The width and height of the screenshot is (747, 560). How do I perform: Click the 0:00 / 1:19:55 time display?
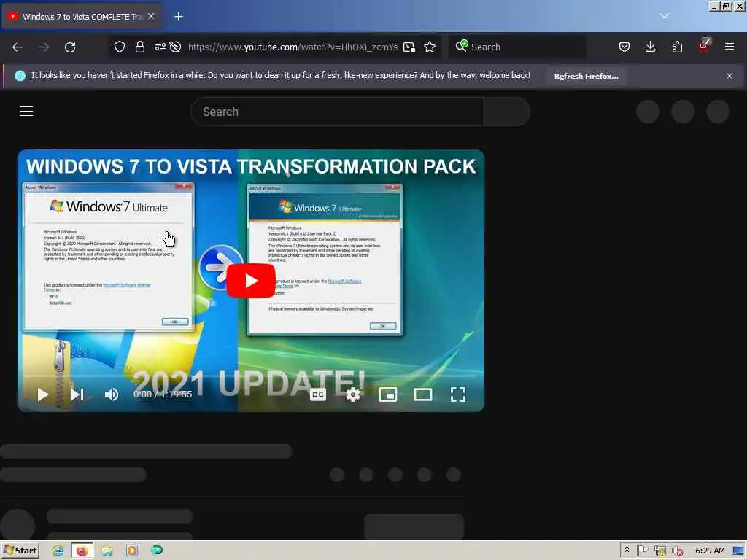tap(163, 394)
